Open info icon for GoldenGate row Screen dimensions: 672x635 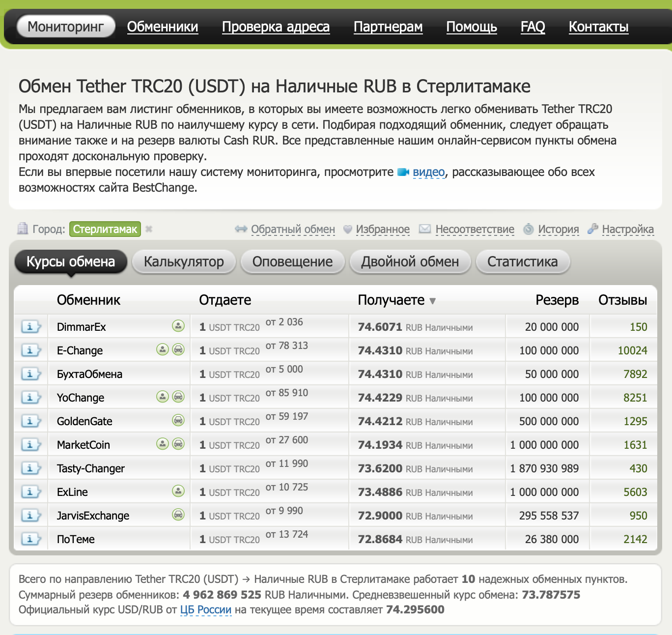click(30, 421)
